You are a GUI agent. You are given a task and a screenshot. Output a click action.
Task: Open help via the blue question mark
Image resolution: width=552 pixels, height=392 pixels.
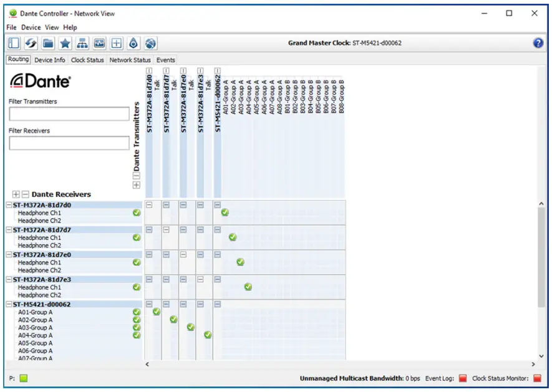click(538, 43)
